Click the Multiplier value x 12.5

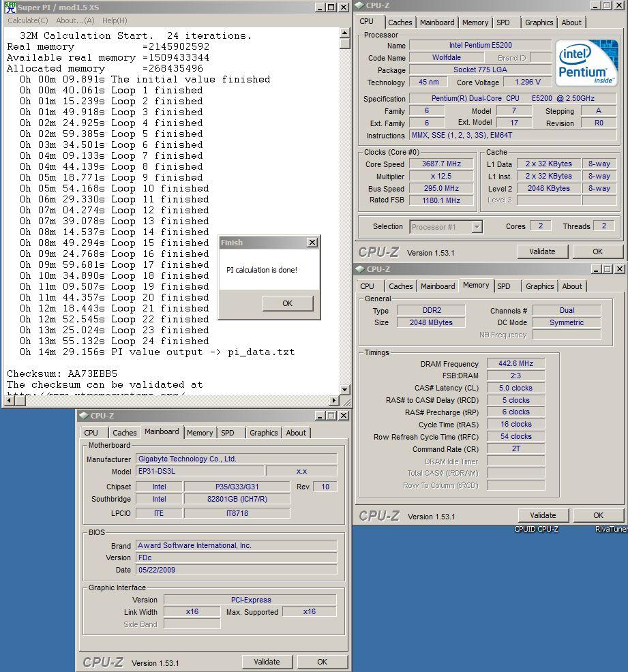pos(441,176)
